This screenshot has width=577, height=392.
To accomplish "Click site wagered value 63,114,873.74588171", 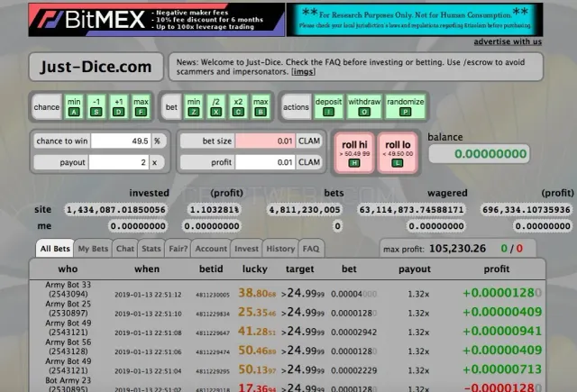I will tap(411, 210).
